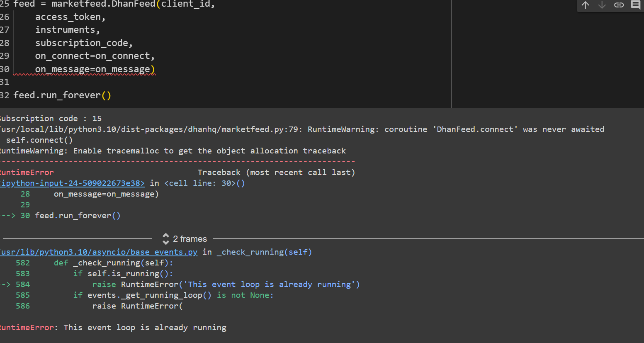The height and width of the screenshot is (343, 644).
Task: Add a comment using the speech bubble icon
Action: pos(635,5)
